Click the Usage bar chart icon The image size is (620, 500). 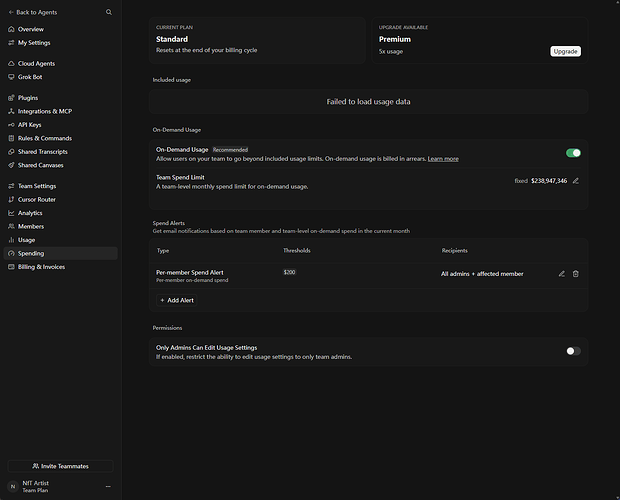click(11, 240)
